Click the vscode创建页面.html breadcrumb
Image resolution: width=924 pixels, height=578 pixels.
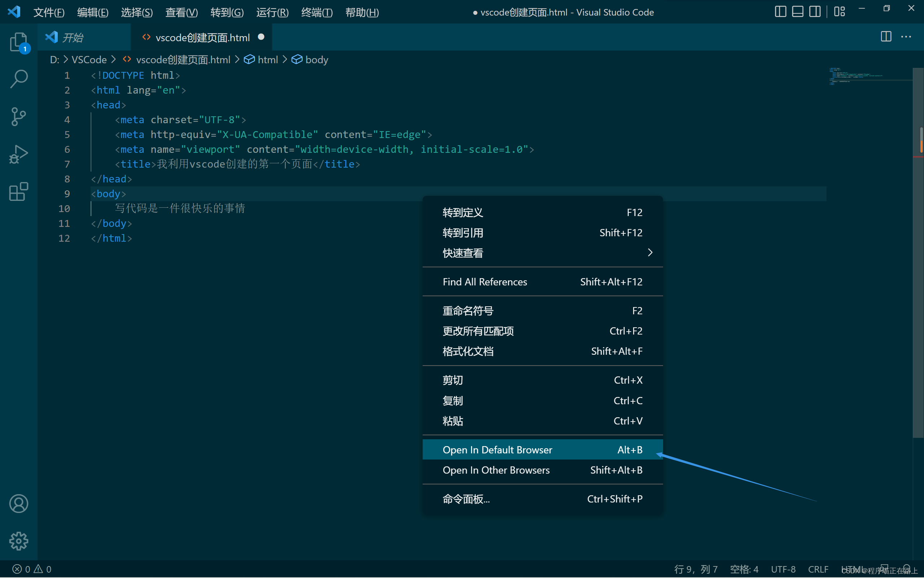(176, 60)
